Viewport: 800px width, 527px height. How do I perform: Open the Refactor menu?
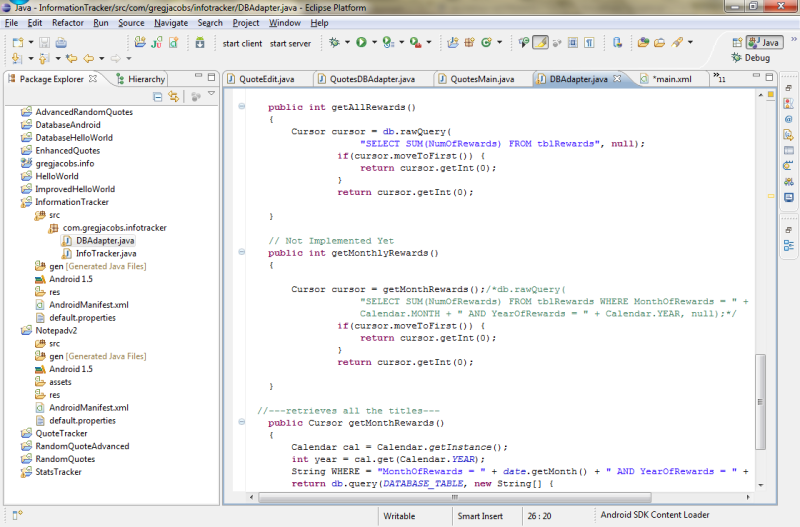[68, 22]
